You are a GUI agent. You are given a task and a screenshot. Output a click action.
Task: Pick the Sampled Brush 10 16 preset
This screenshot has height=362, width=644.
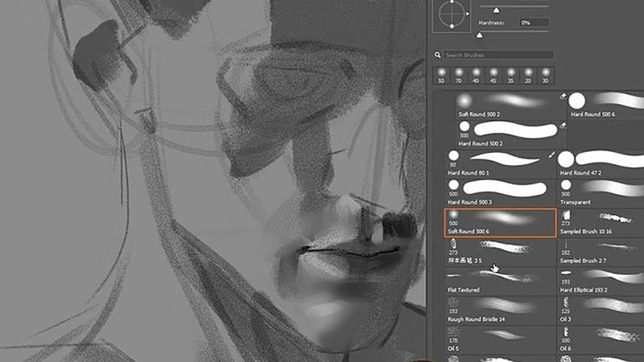[601, 222]
